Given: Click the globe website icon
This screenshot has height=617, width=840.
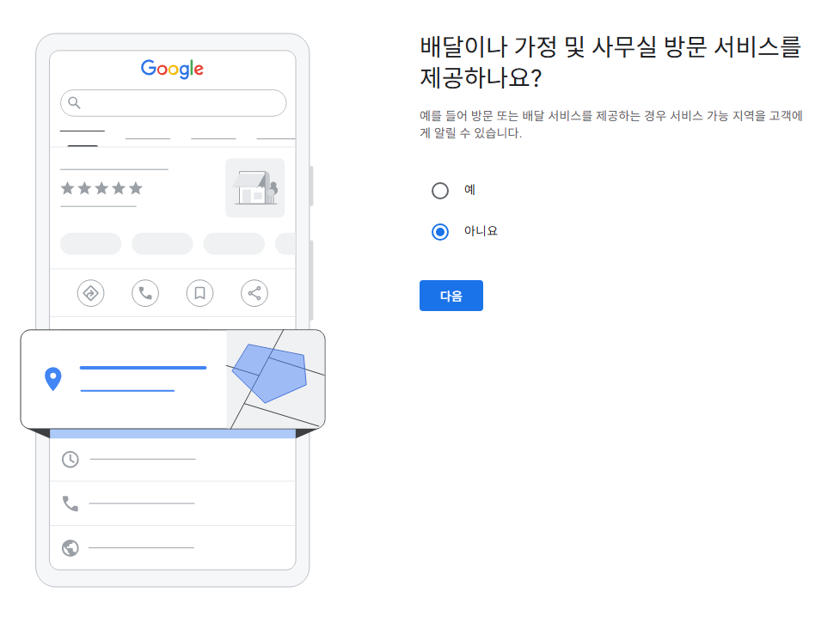Looking at the screenshot, I should [x=71, y=548].
